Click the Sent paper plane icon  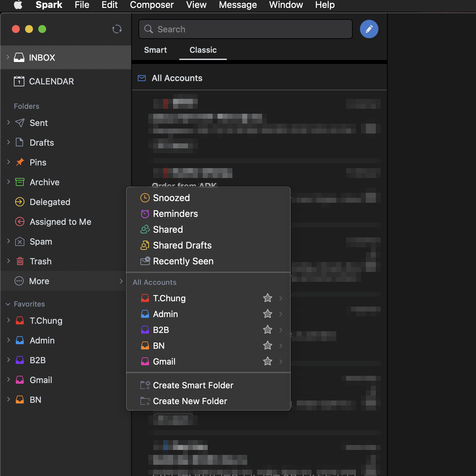pyautogui.click(x=20, y=123)
